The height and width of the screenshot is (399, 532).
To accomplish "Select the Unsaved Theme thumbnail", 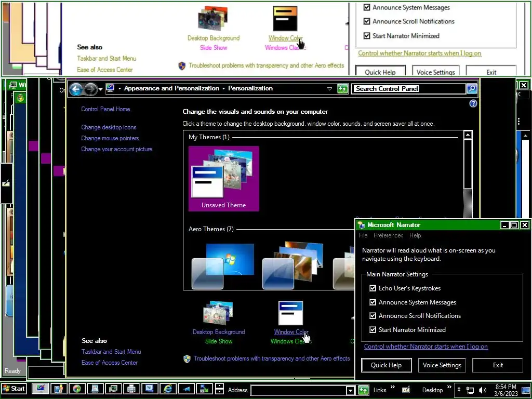I will tap(223, 179).
